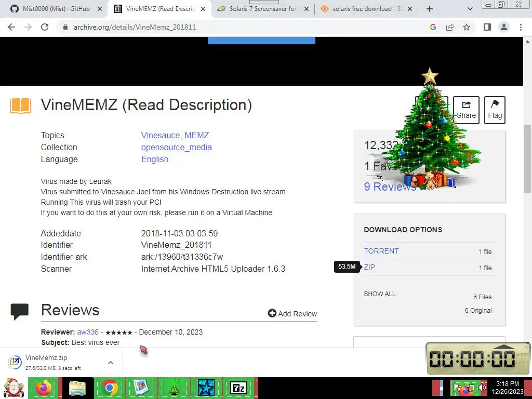
Task: Open the Vinesauce topic link
Action: (161, 136)
